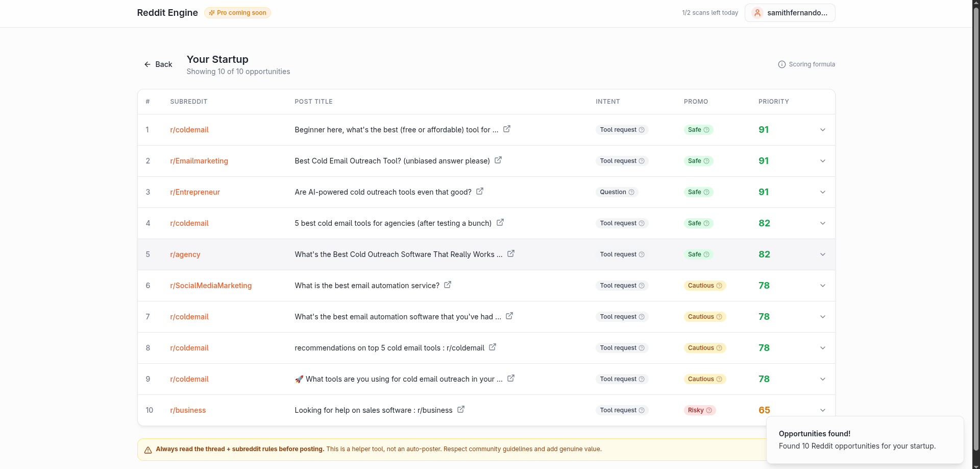
Task: Expand row 10 r/business chevron
Action: tap(823, 410)
